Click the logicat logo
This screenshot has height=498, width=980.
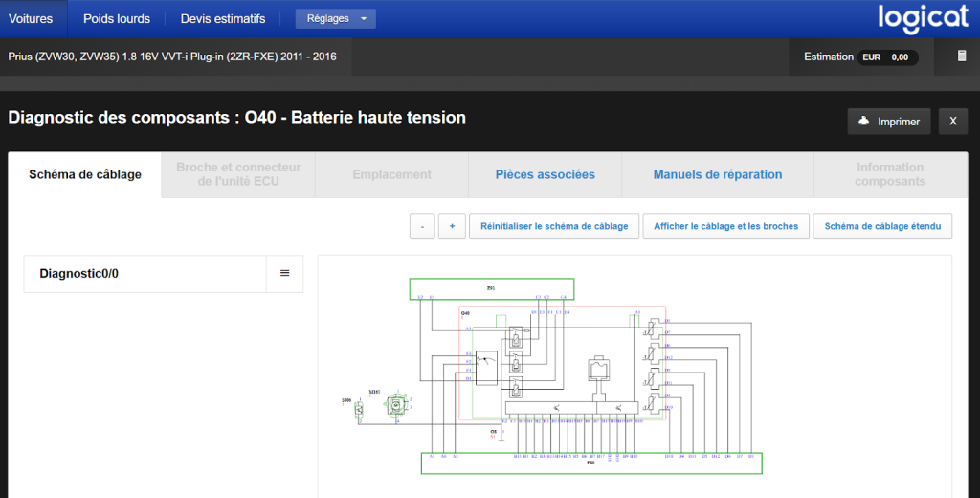(x=923, y=17)
